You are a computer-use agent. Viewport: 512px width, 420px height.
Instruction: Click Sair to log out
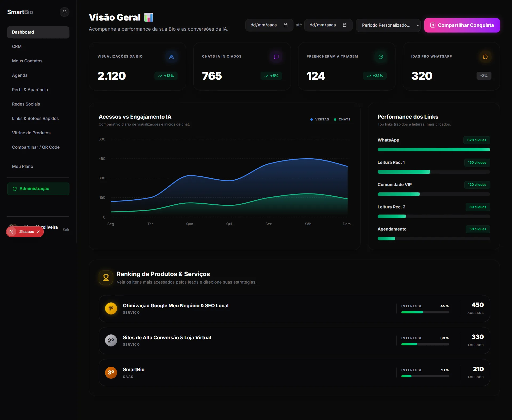click(66, 230)
